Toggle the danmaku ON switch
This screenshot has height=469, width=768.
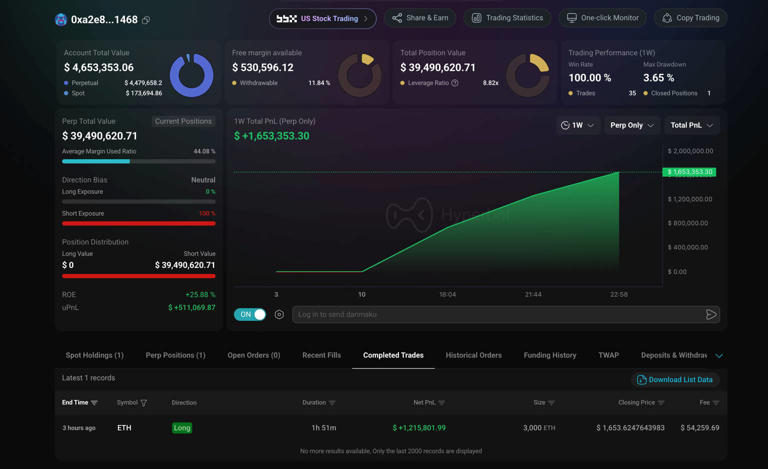[250, 314]
